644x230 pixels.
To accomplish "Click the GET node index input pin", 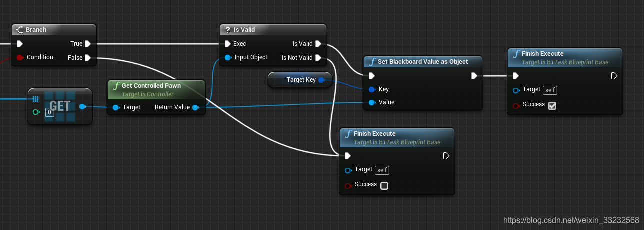I will [36, 112].
